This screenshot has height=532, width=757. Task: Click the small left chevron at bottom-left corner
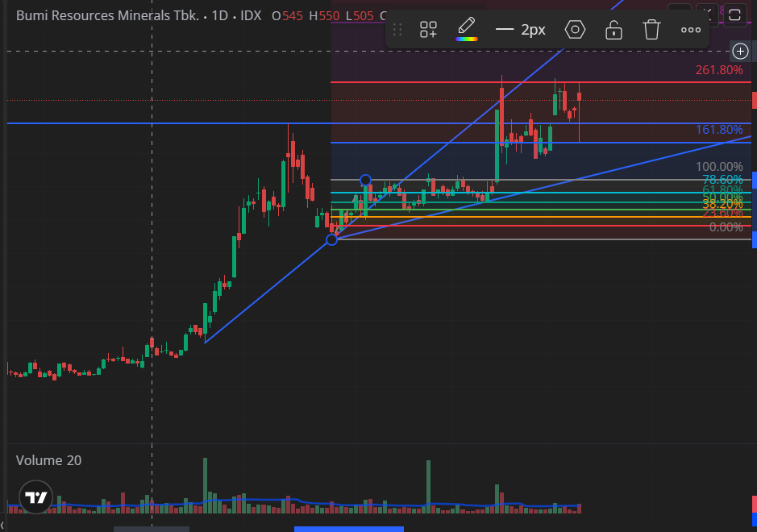2,526
